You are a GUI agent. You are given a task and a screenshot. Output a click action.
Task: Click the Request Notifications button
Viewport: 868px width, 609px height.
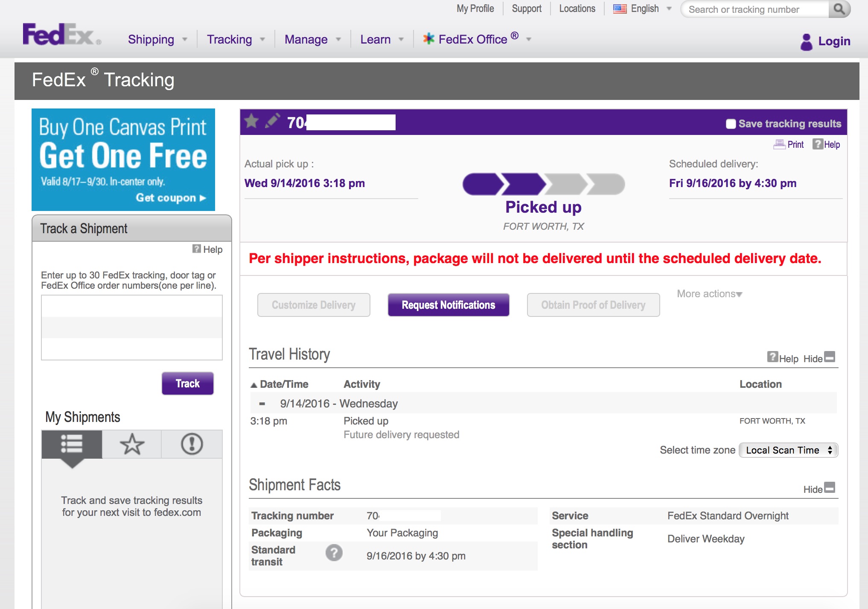448,305
